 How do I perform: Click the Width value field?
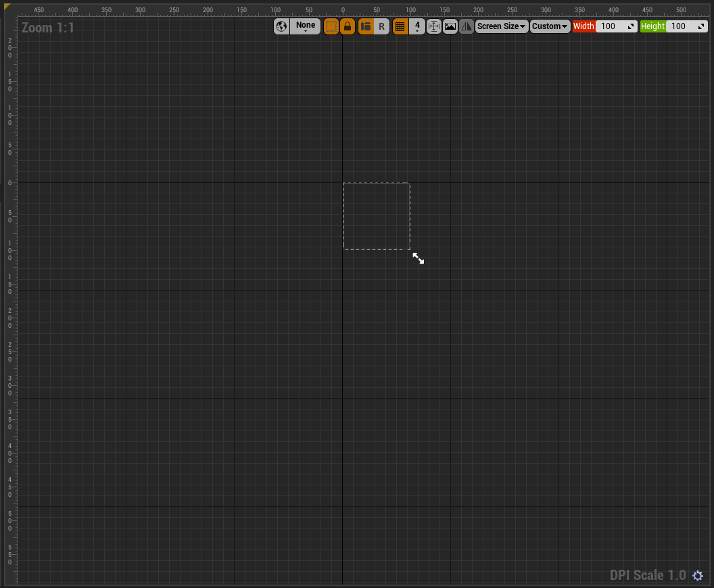[x=616, y=26]
